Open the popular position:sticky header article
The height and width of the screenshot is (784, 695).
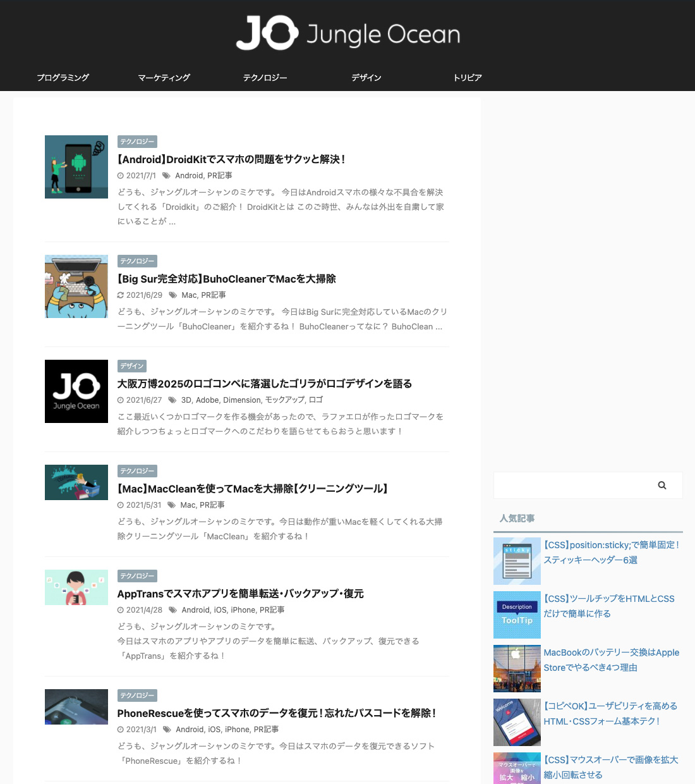pyautogui.click(x=611, y=552)
